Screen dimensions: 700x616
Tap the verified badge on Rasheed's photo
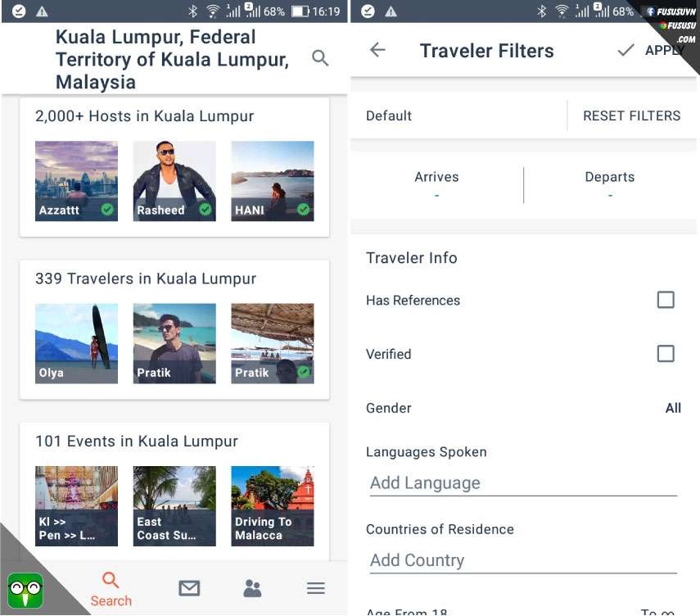pyautogui.click(x=205, y=210)
